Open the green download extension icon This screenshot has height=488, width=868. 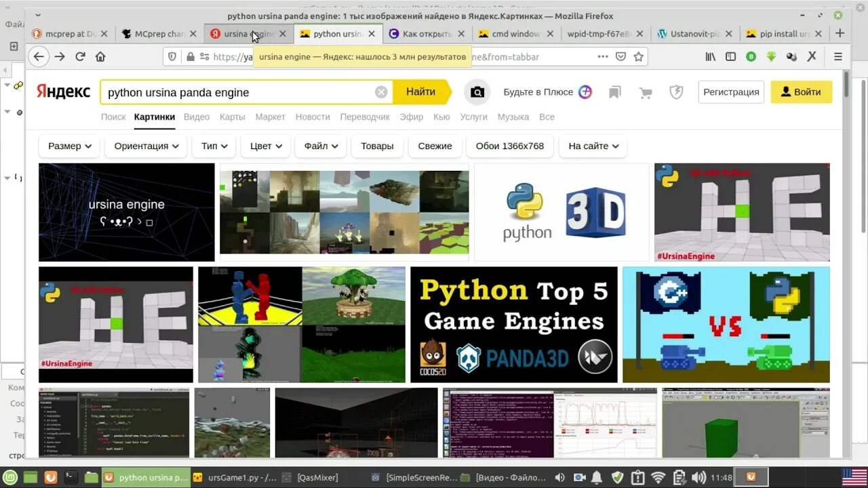(771, 57)
